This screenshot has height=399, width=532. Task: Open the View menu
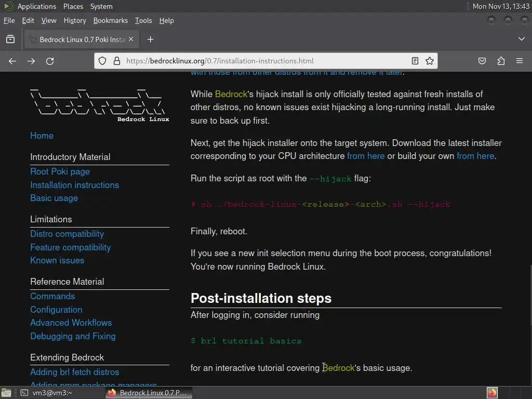click(49, 20)
